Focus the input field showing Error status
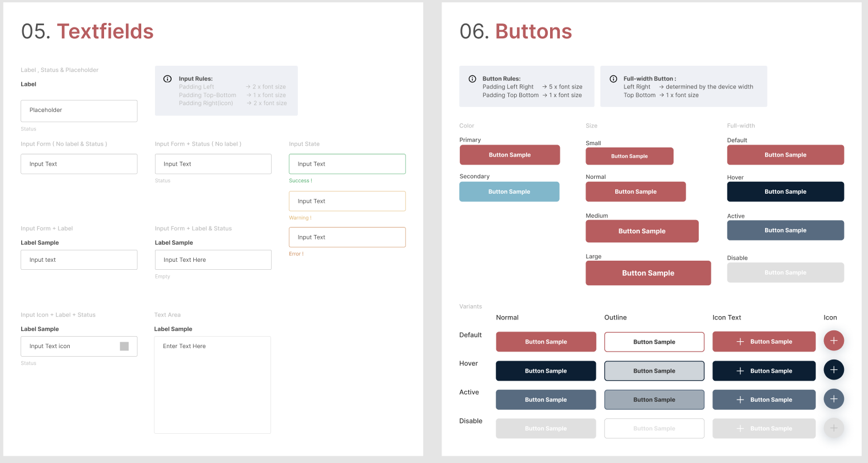Screen dimensions: 868x463 (347, 237)
